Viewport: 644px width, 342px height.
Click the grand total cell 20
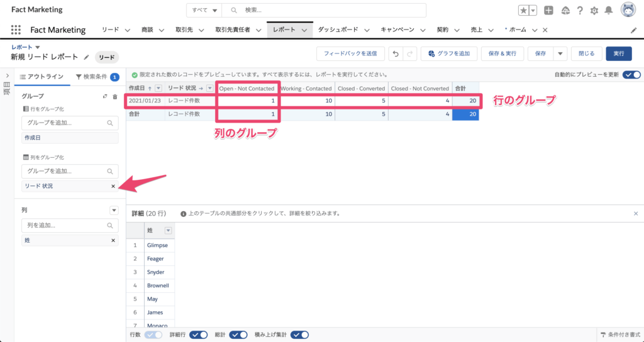[465, 114]
